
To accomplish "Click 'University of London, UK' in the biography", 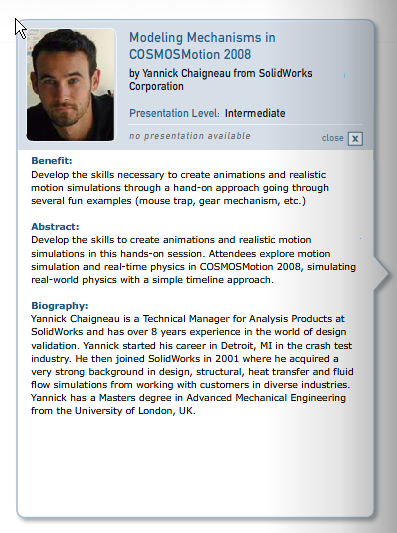I will 134,411.
